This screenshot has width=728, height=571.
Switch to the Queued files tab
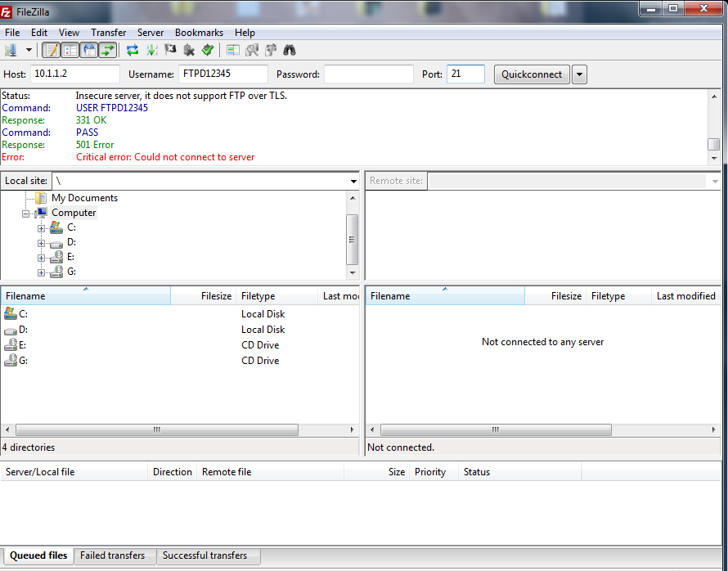click(x=38, y=555)
